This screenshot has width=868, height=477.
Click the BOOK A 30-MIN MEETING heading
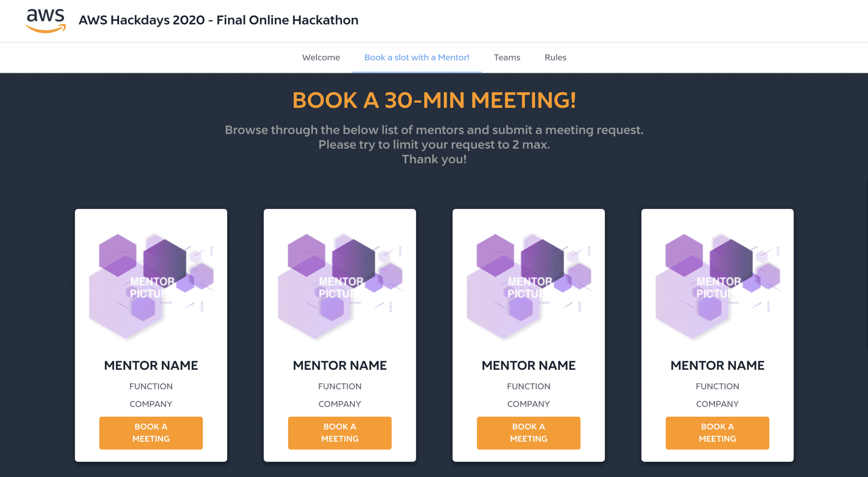pyautogui.click(x=434, y=100)
